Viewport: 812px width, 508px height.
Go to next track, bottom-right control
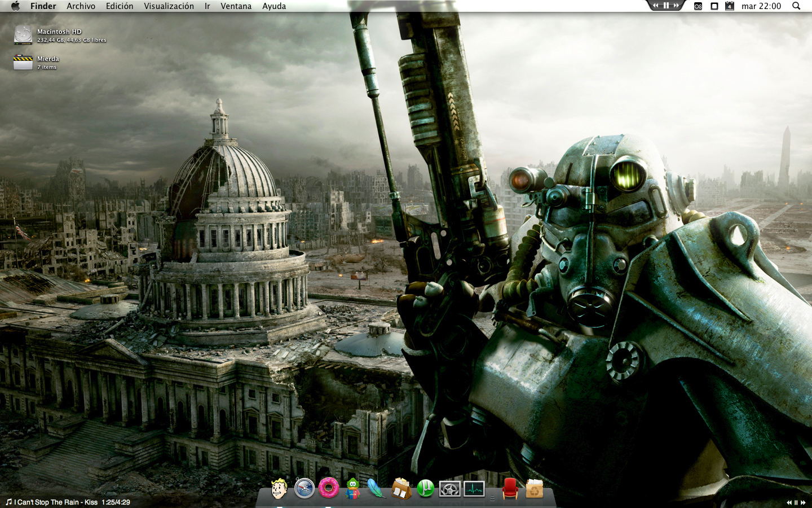[x=803, y=502]
